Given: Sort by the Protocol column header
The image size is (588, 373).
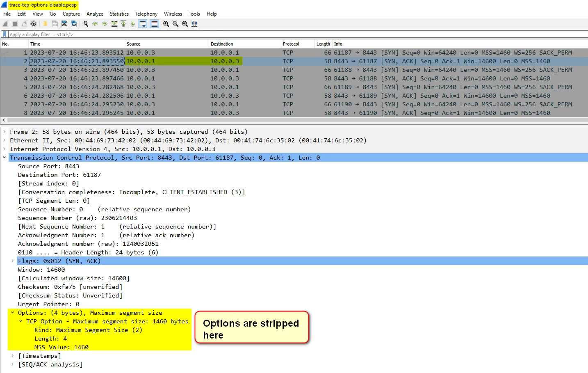Looking at the screenshot, I should pos(298,44).
